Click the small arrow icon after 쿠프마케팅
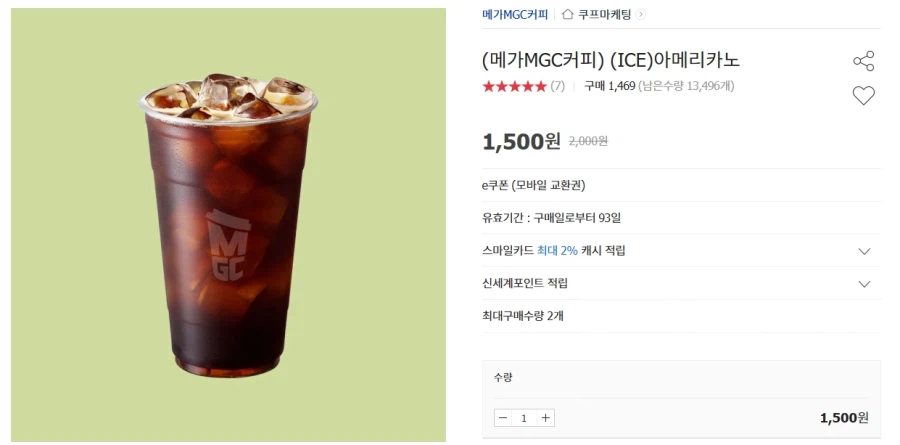Screen dimensions: 900x445 pos(641,14)
